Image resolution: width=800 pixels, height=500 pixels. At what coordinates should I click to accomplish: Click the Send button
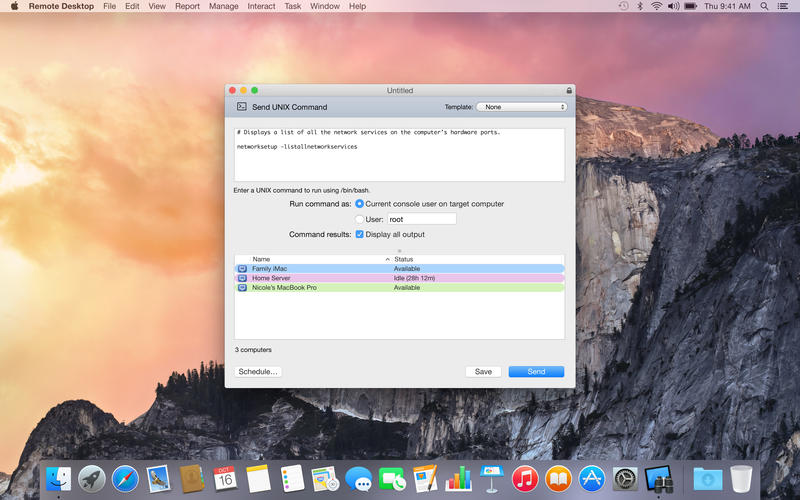point(536,372)
